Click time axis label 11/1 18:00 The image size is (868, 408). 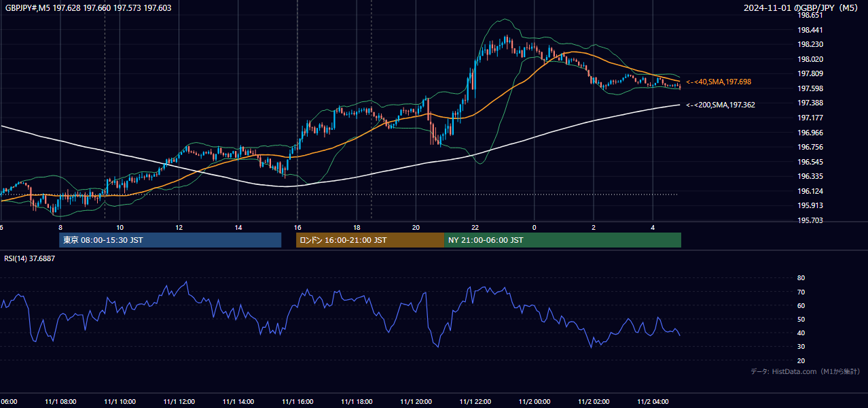[x=356, y=402]
